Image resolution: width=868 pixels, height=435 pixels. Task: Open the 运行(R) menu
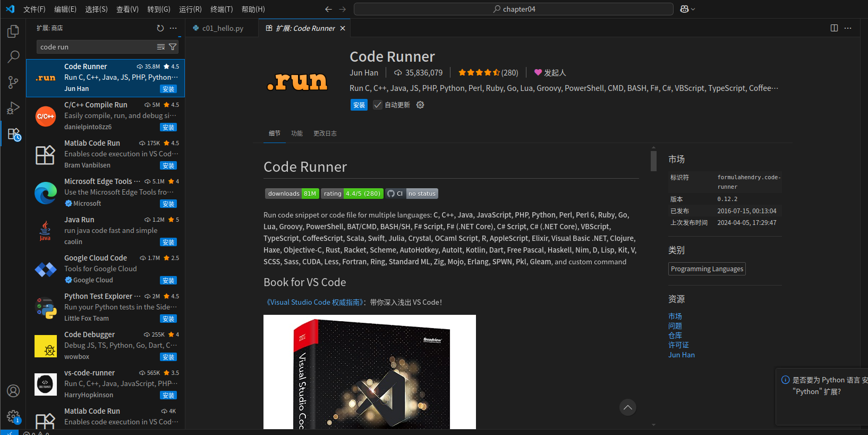(190, 9)
